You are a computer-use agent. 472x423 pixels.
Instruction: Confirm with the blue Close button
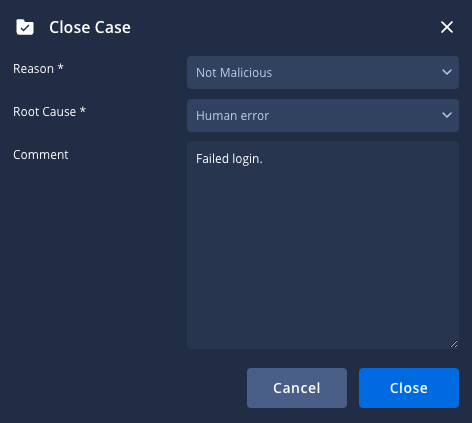pos(409,388)
